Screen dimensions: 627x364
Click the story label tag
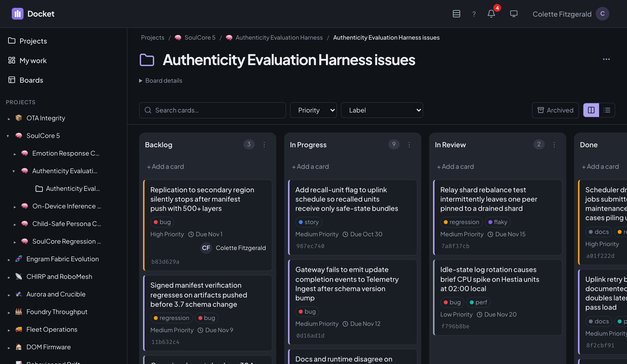(309, 222)
